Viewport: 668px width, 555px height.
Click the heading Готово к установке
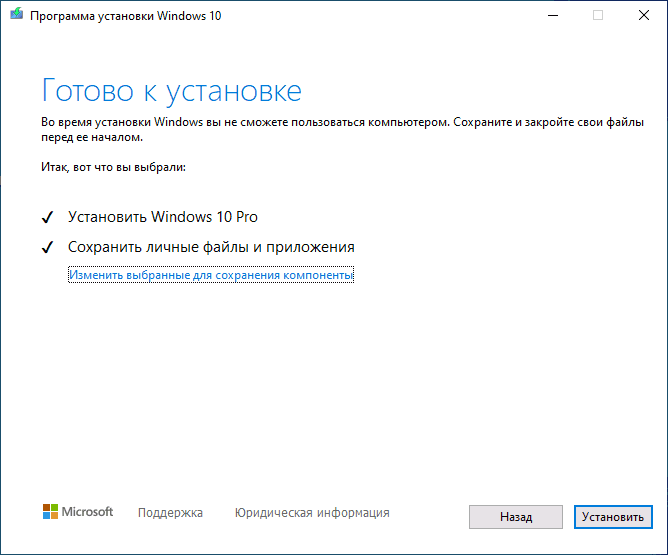click(171, 90)
